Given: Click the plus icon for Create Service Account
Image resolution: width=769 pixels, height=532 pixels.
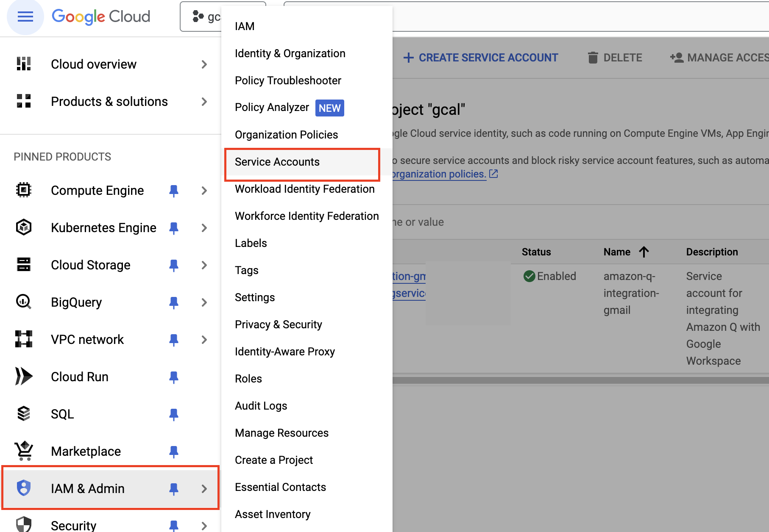Looking at the screenshot, I should click(x=408, y=58).
